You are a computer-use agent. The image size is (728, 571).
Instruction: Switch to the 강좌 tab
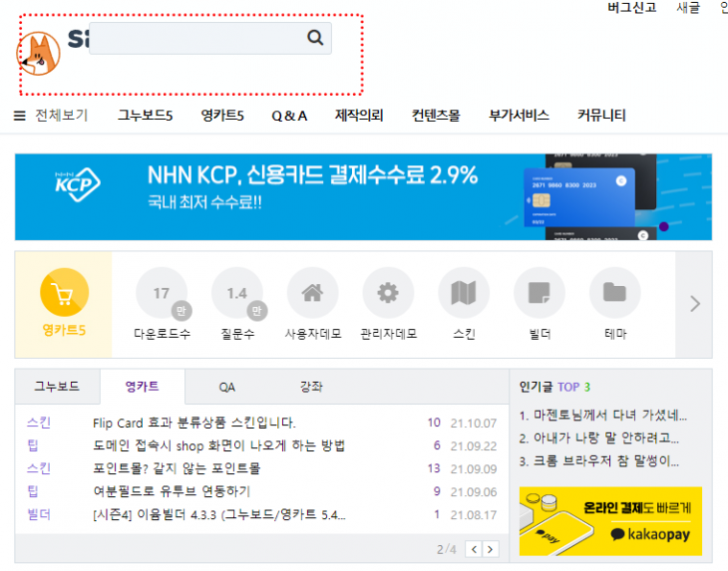click(311, 387)
